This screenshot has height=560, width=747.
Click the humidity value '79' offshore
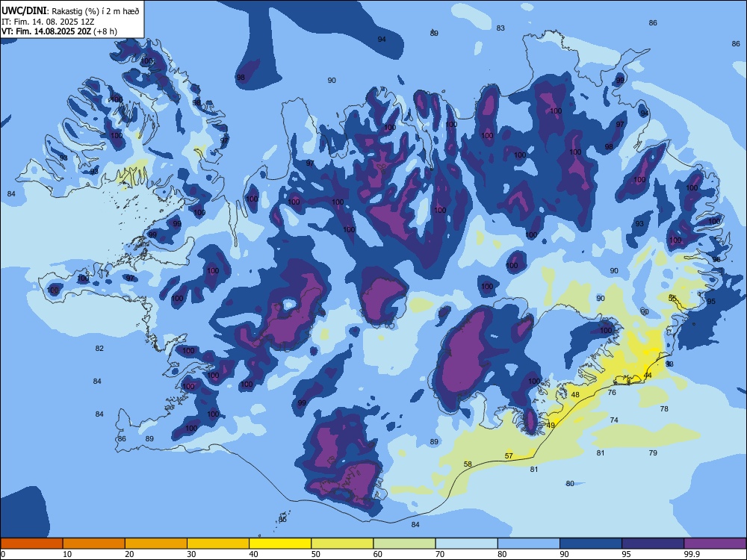pos(653,453)
